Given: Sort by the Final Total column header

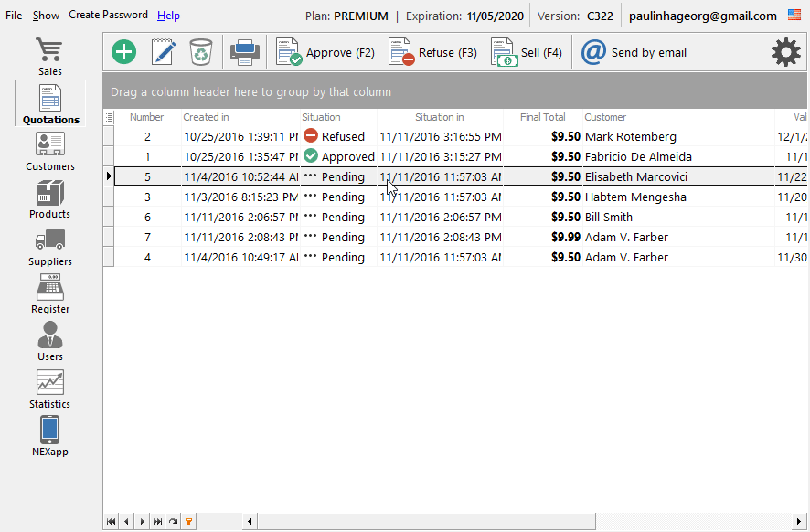Looking at the screenshot, I should coord(542,117).
